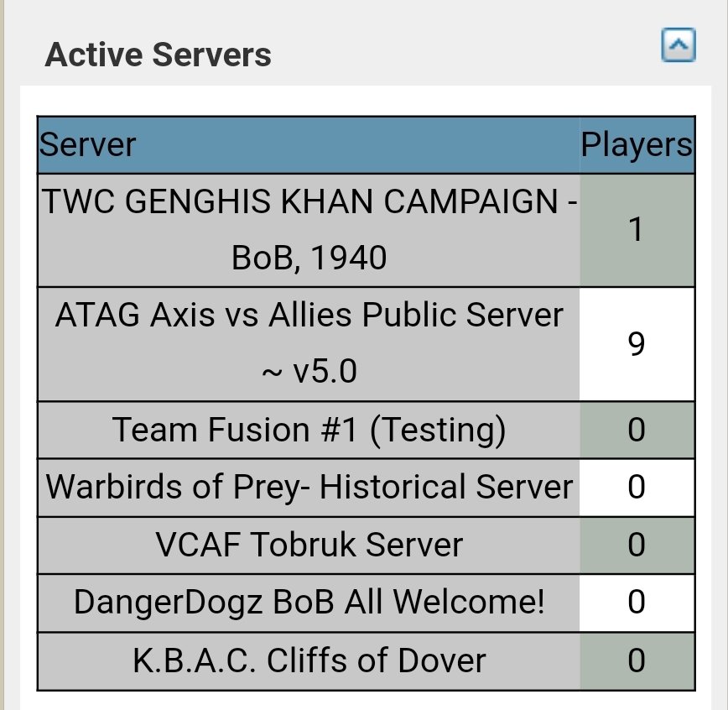Click DangerDogz BoB player count cell
The height and width of the screenshot is (710, 728).
[x=637, y=602]
